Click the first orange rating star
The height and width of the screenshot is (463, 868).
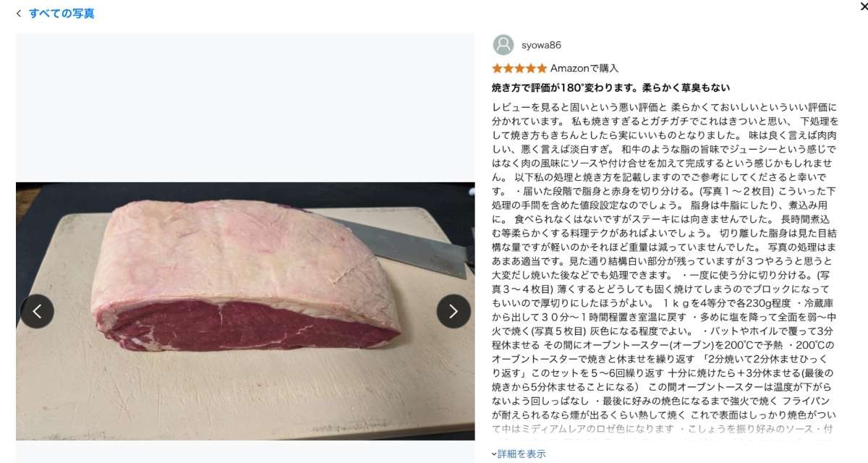[497, 68]
